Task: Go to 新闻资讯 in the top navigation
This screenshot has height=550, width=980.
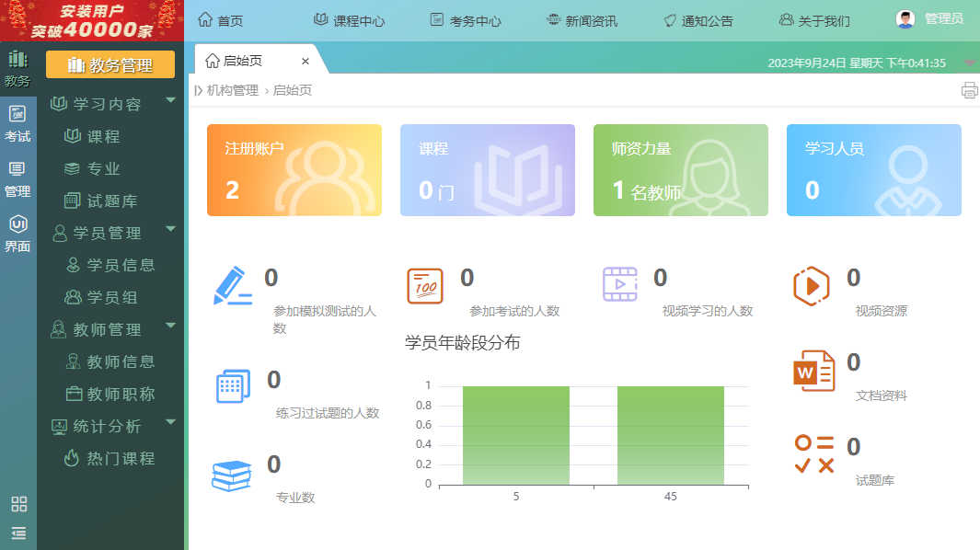Action: pyautogui.click(x=582, y=20)
